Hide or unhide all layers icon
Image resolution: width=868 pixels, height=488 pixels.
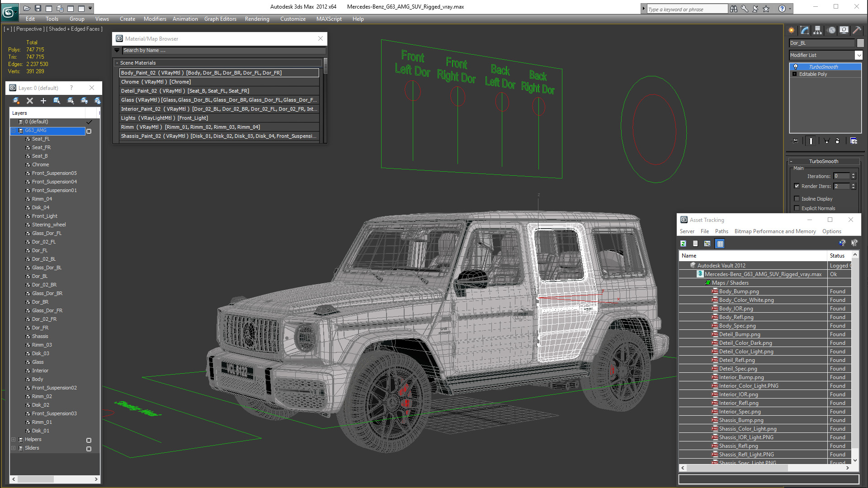[x=84, y=101]
